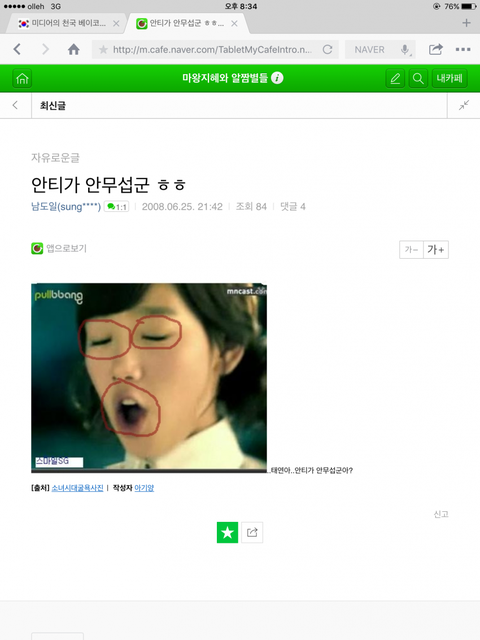Open the 내카페 button
This screenshot has width=480, height=640.
(x=449, y=78)
